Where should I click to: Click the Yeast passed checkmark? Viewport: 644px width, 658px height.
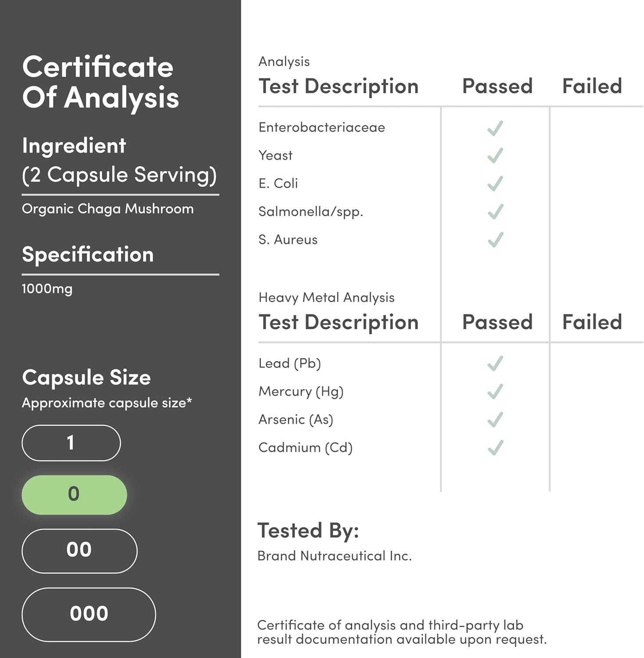pos(495,156)
